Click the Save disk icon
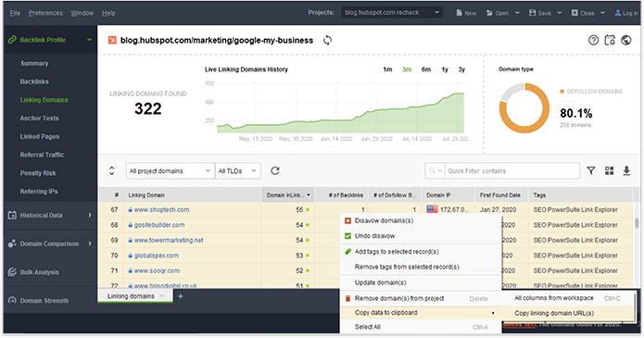The height and width of the screenshot is (338, 644). [532, 13]
